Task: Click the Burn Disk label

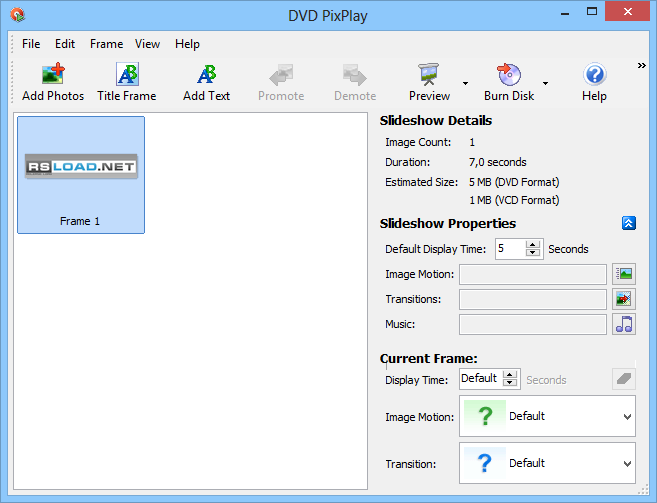Action: tap(509, 96)
